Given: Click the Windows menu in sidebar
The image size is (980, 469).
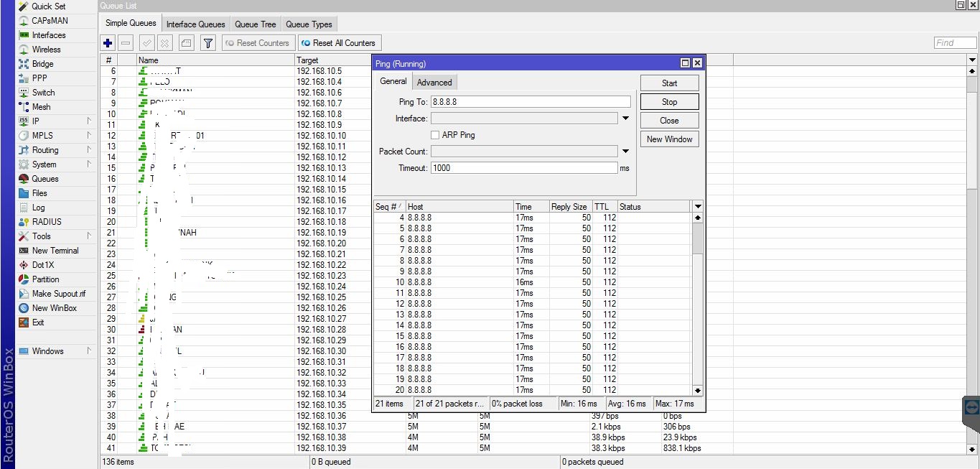Looking at the screenshot, I should [x=48, y=351].
